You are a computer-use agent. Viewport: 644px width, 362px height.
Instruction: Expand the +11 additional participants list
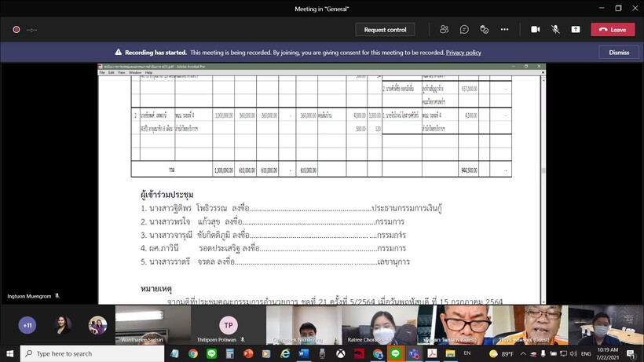pos(27,325)
